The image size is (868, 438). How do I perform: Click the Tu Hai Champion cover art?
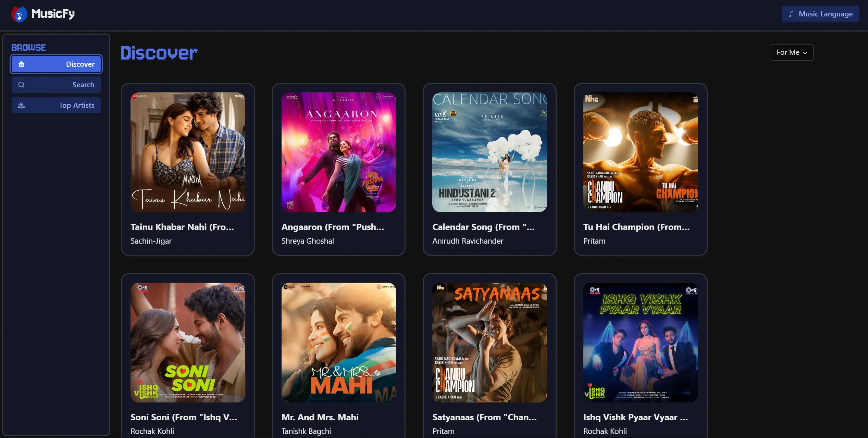pos(640,152)
